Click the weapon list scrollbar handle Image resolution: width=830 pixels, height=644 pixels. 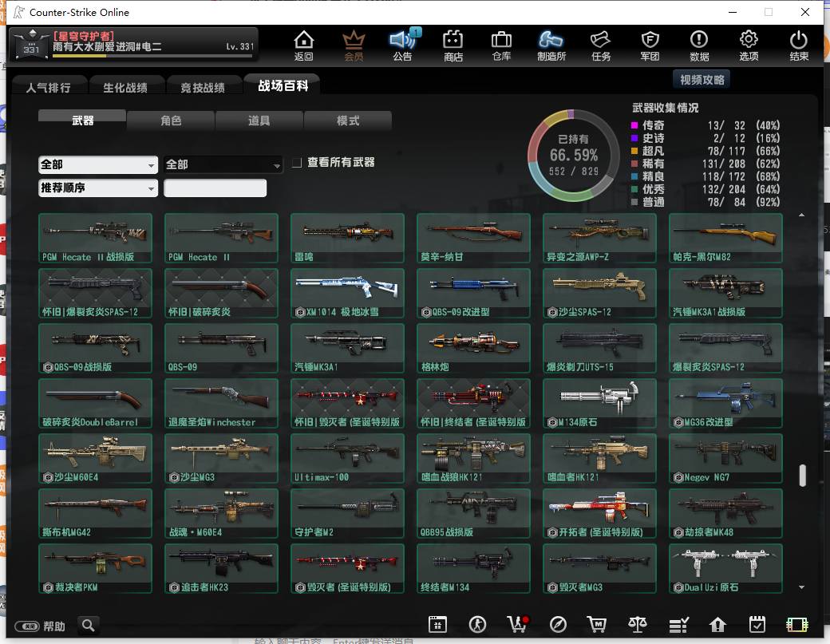pyautogui.click(x=802, y=475)
